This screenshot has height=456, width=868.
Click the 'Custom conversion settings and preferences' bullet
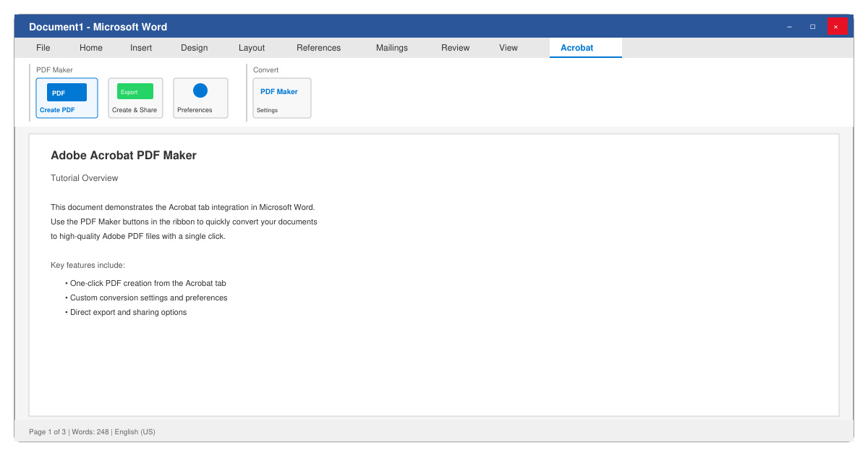(146, 298)
